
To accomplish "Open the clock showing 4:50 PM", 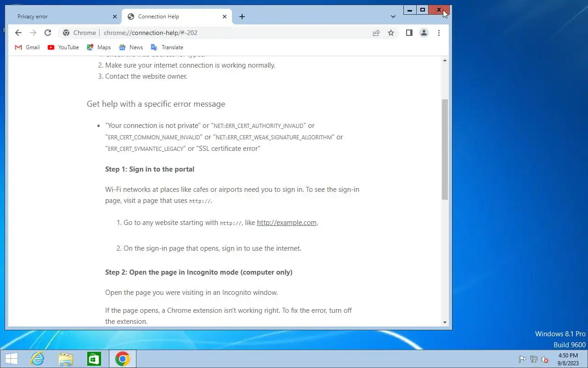I will pos(568,359).
